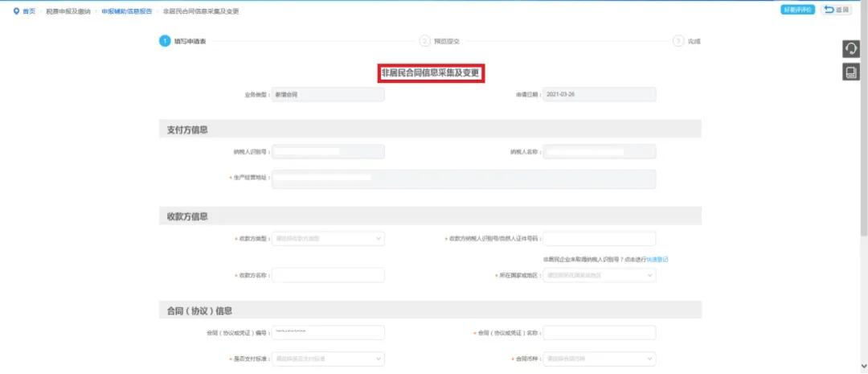The height and width of the screenshot is (374, 868).
Task: Click the 收款方名称 input field
Action: (x=328, y=275)
